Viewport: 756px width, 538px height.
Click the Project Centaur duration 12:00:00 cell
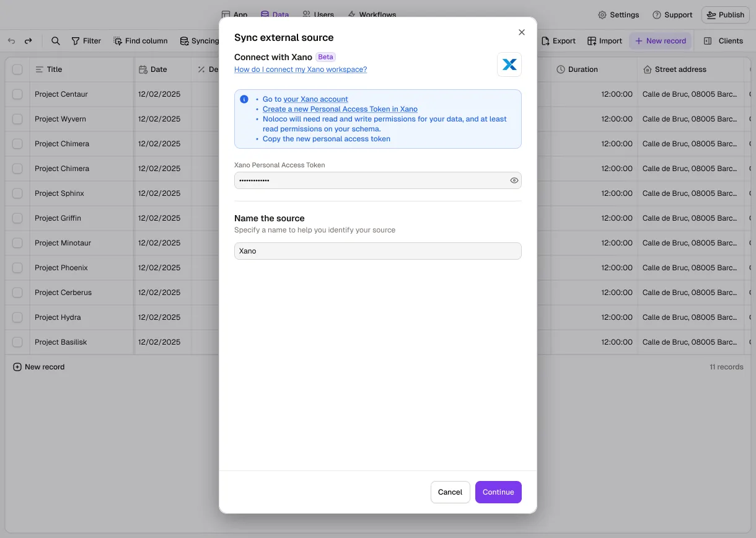click(594, 94)
